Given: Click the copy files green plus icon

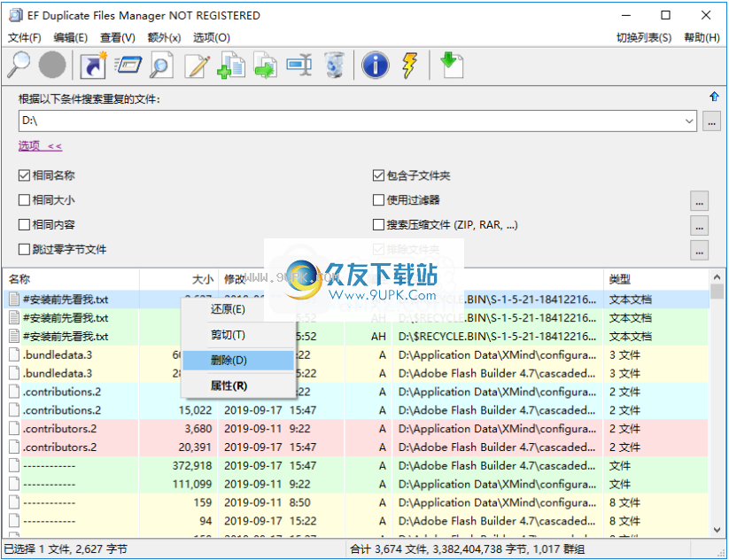Looking at the screenshot, I should click(x=231, y=65).
